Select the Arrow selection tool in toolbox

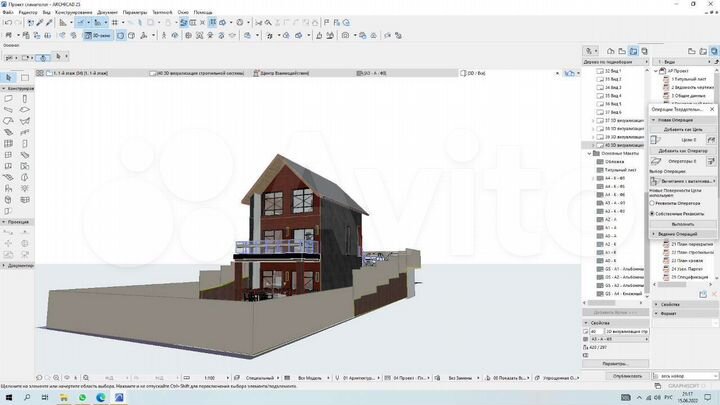click(x=8, y=77)
